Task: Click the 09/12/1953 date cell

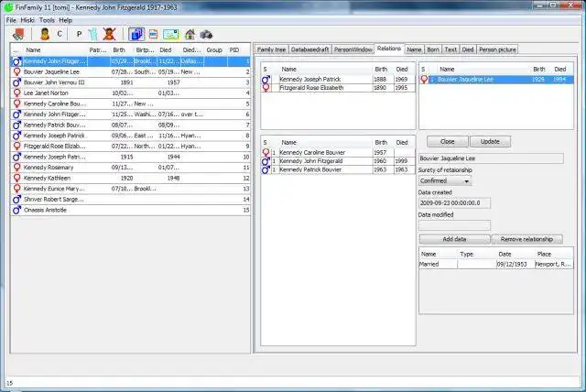Action: [515, 264]
